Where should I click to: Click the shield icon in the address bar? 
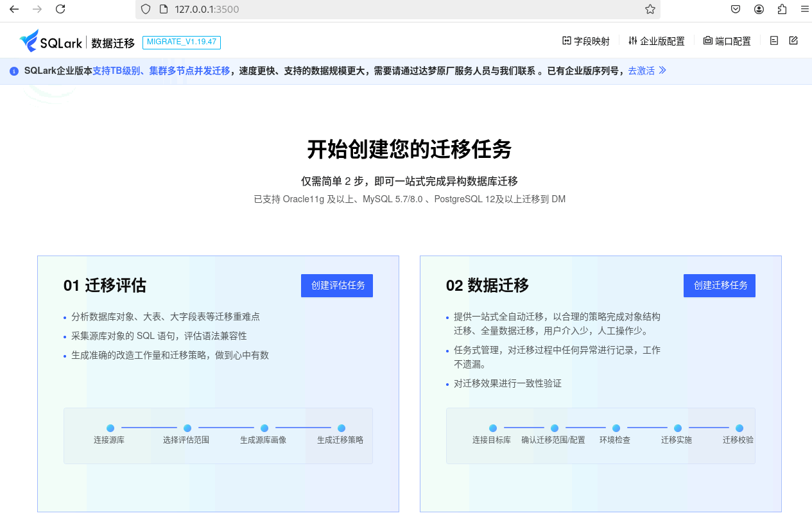click(x=146, y=9)
